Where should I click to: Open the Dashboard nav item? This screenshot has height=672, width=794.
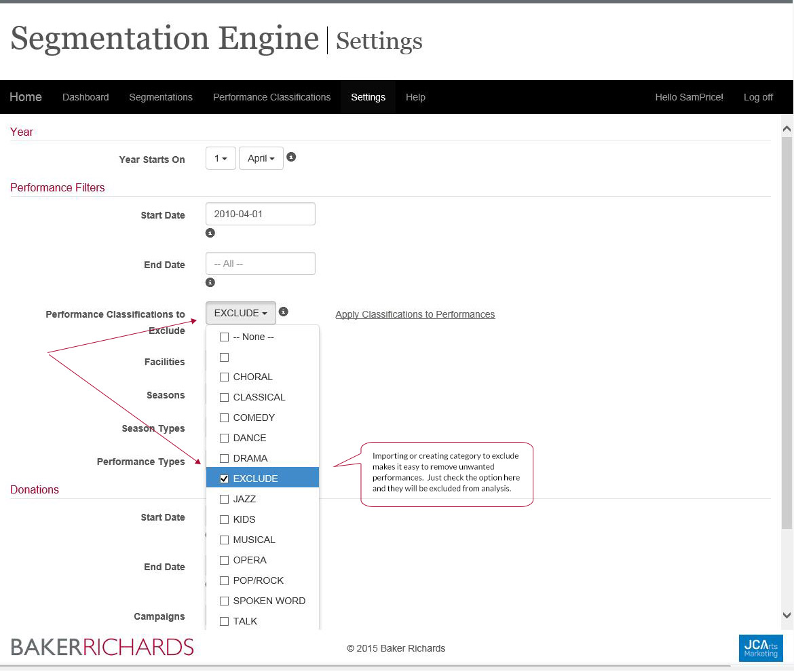click(x=86, y=97)
